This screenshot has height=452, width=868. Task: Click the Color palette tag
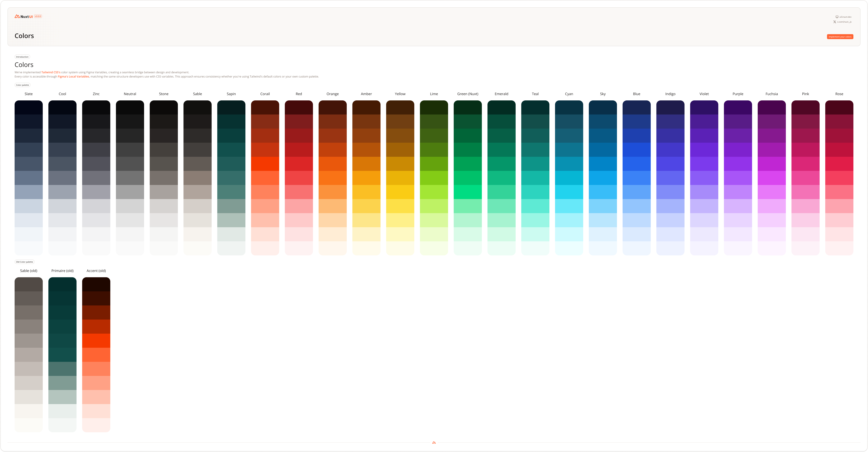tap(23, 85)
